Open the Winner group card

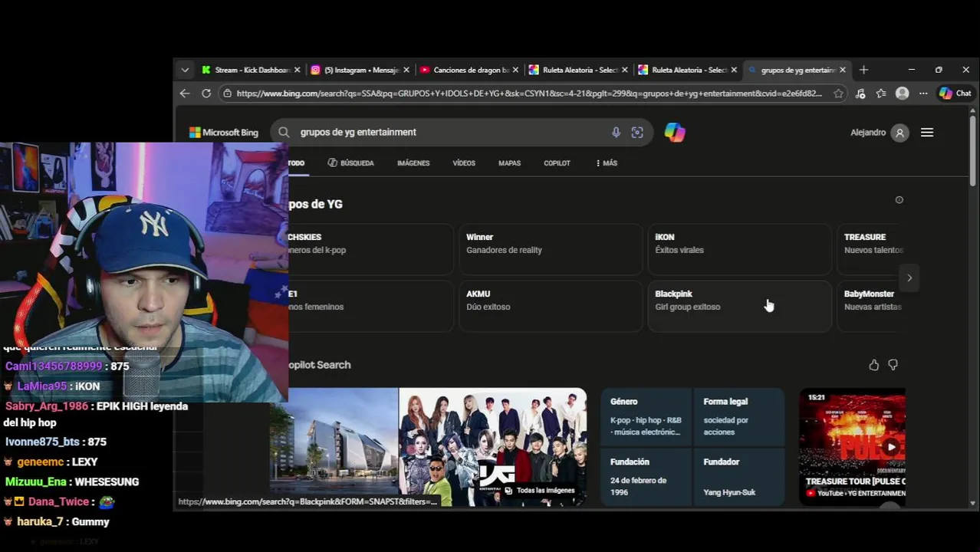point(551,249)
